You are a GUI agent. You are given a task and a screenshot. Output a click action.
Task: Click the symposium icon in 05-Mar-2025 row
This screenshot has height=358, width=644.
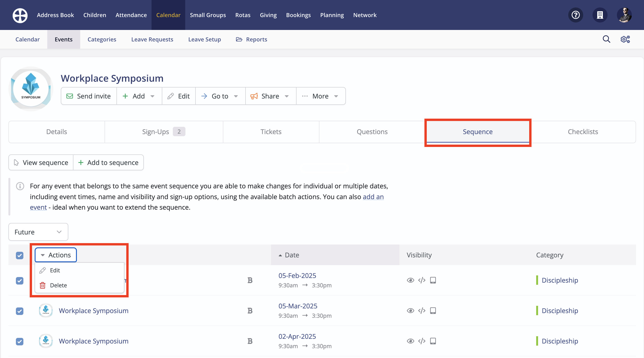pos(46,311)
